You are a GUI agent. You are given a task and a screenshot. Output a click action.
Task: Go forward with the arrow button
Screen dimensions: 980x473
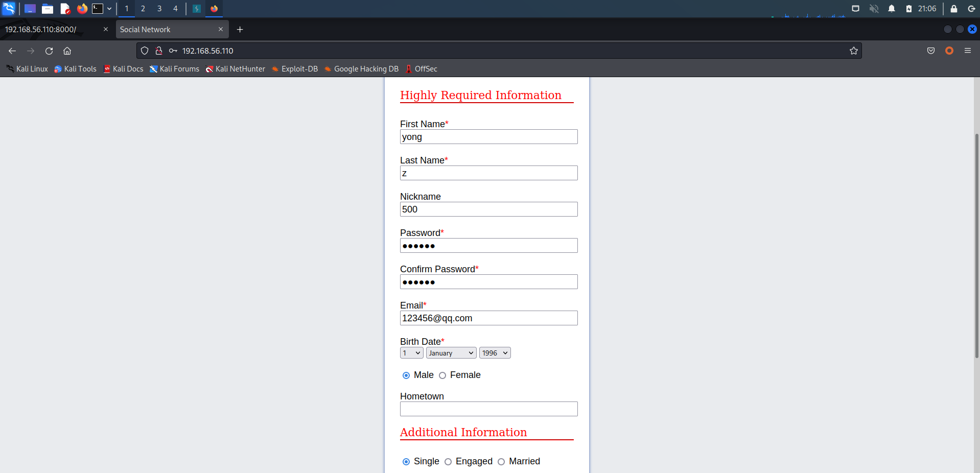tap(31, 51)
